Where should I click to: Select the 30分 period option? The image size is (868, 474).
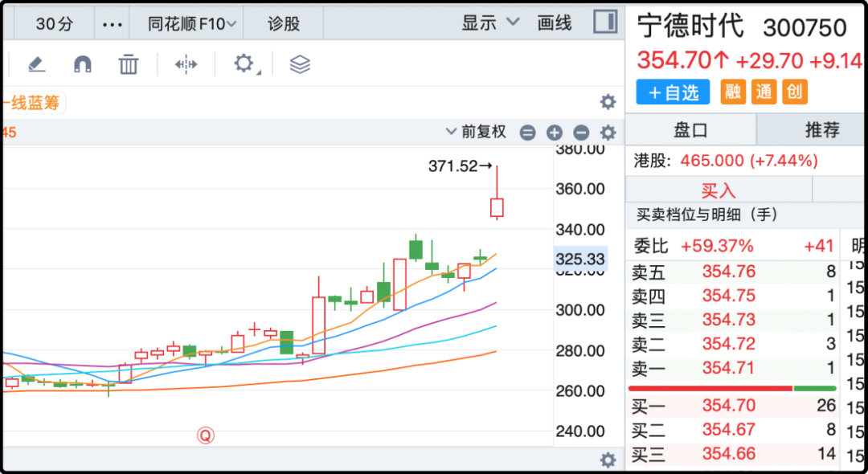[55, 24]
